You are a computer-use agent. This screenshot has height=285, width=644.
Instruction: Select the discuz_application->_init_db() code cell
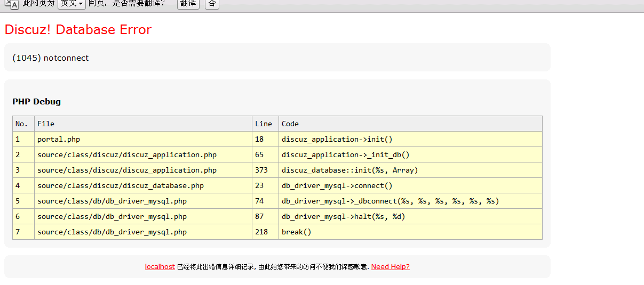coord(411,155)
